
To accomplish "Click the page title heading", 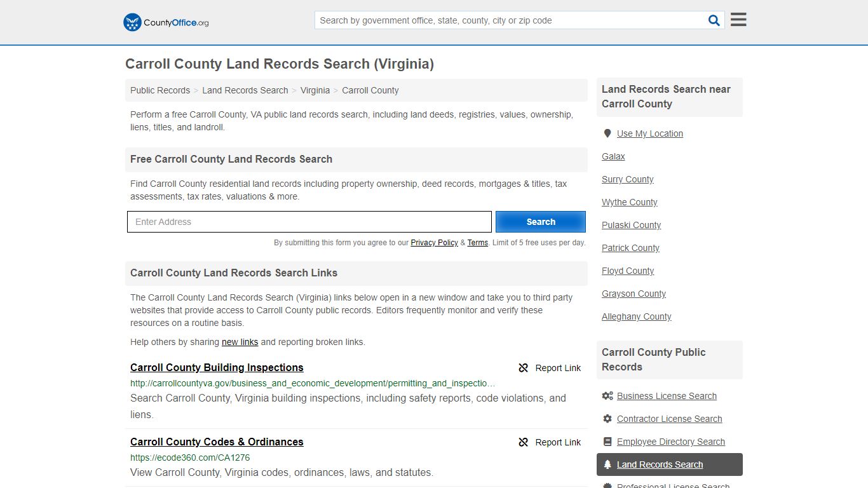I will click(x=280, y=64).
